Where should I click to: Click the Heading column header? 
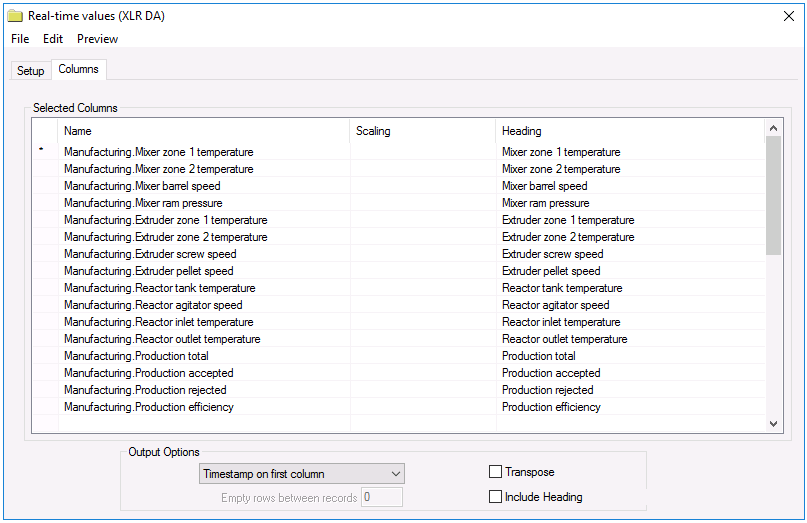[x=630, y=131]
